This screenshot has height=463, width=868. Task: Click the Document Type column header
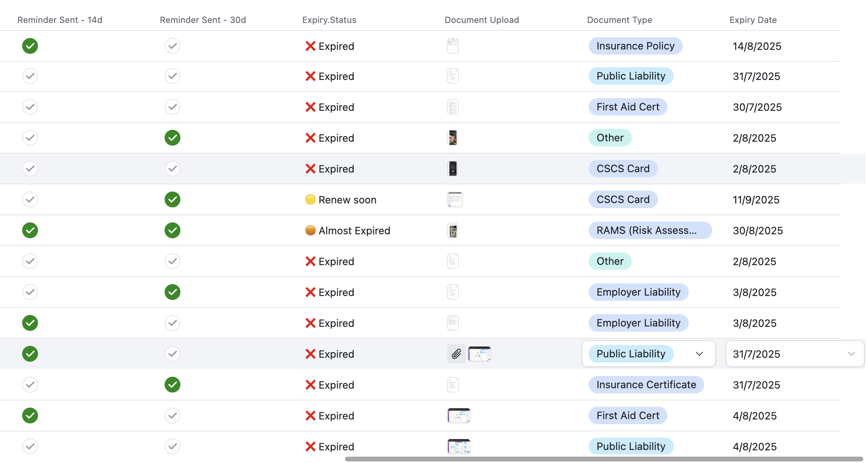(620, 20)
